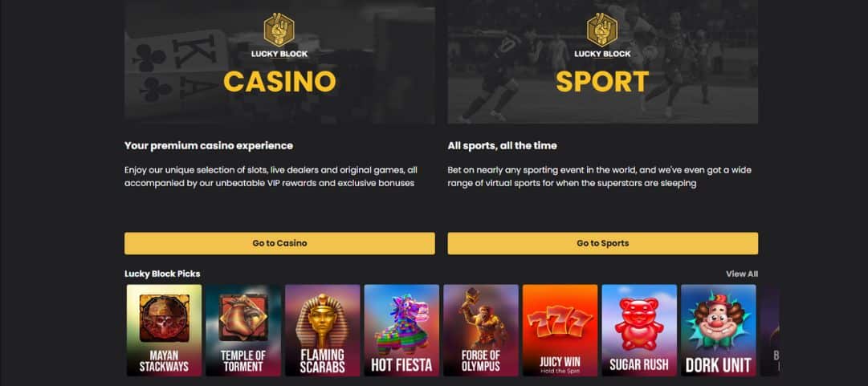Open the Mayan Stackways game tile

(164, 331)
